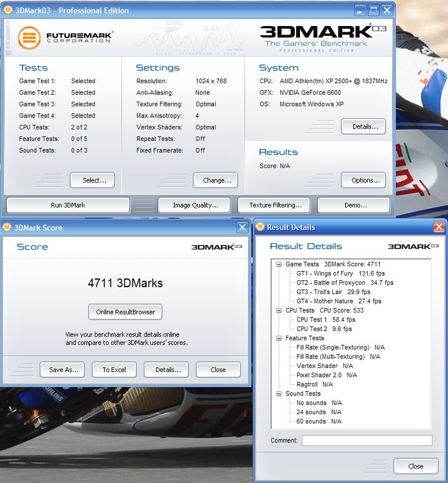This screenshot has height=483, width=448.
Task: Minimize the 3DMark03 Professional Edition window
Action: click(x=360, y=10)
